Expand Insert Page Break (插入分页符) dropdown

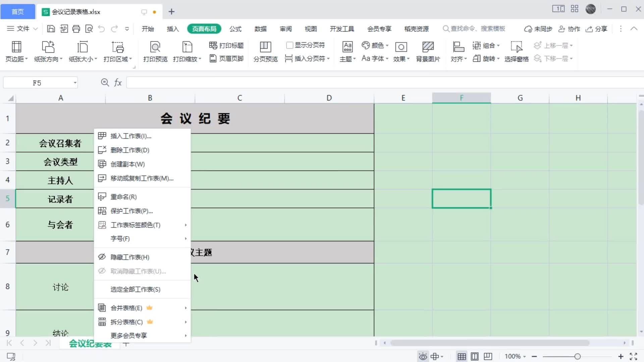point(307,59)
